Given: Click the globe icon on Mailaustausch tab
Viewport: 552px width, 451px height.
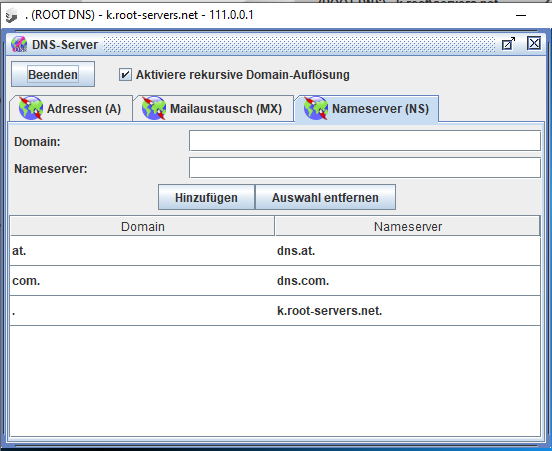Looking at the screenshot, I should (x=154, y=108).
